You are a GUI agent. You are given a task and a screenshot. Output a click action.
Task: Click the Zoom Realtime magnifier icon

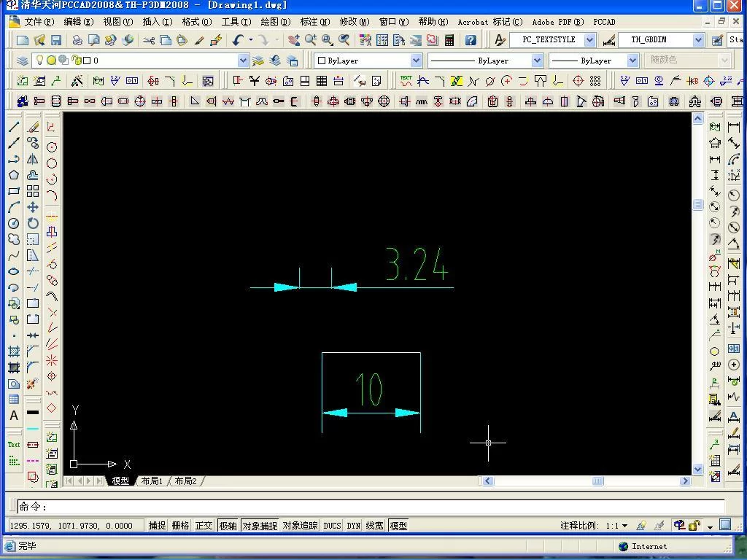(x=311, y=40)
